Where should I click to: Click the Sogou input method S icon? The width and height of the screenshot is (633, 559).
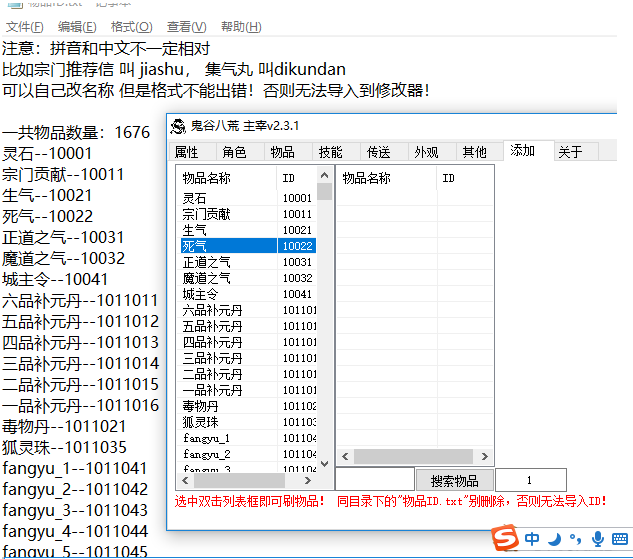coord(505,538)
